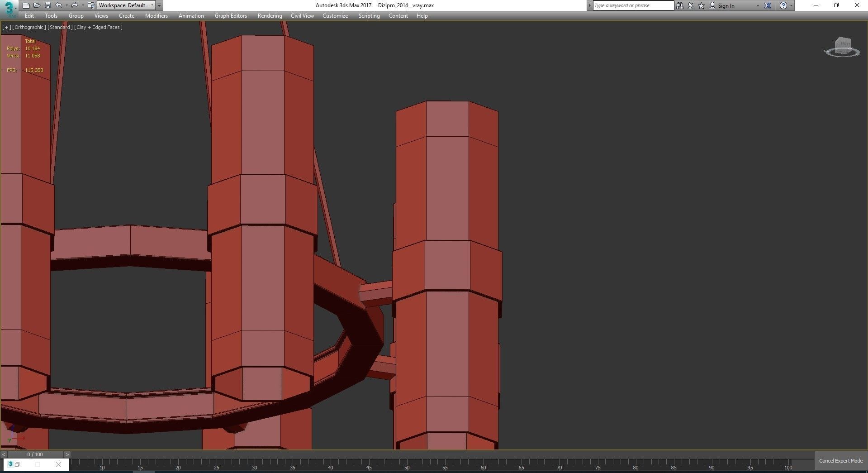Click the floating panel 3ds Max icon
The height and width of the screenshot is (473, 868).
[x=11, y=464]
